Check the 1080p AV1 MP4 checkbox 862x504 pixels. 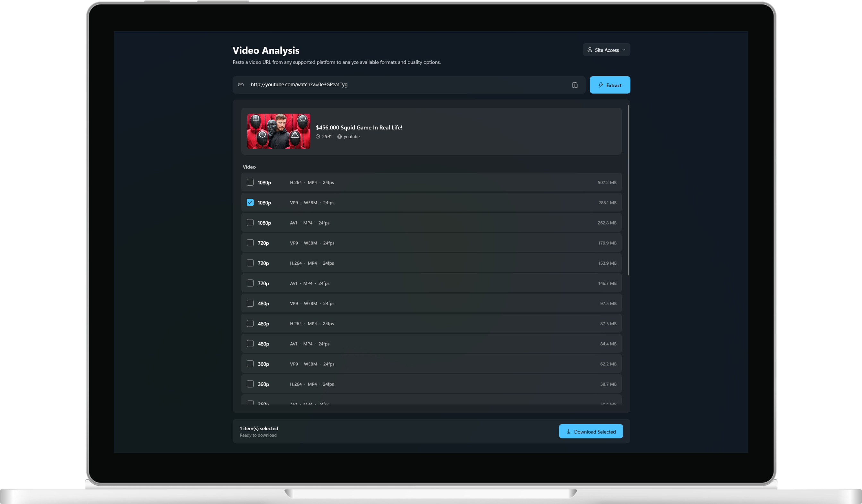click(x=250, y=223)
